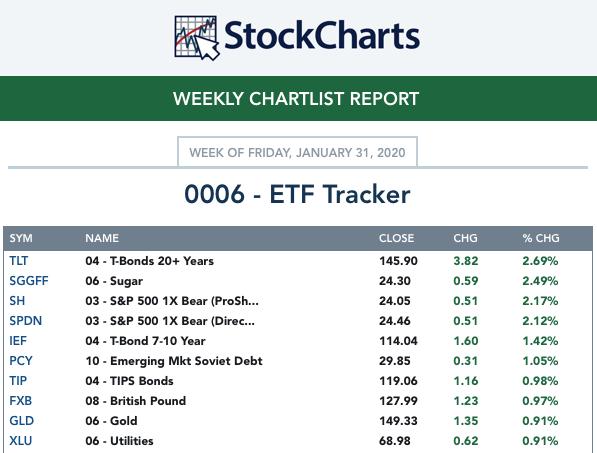The image size is (597, 453).
Task: Click the 0006 - ETF Tracker title
Action: pyautogui.click(x=297, y=194)
